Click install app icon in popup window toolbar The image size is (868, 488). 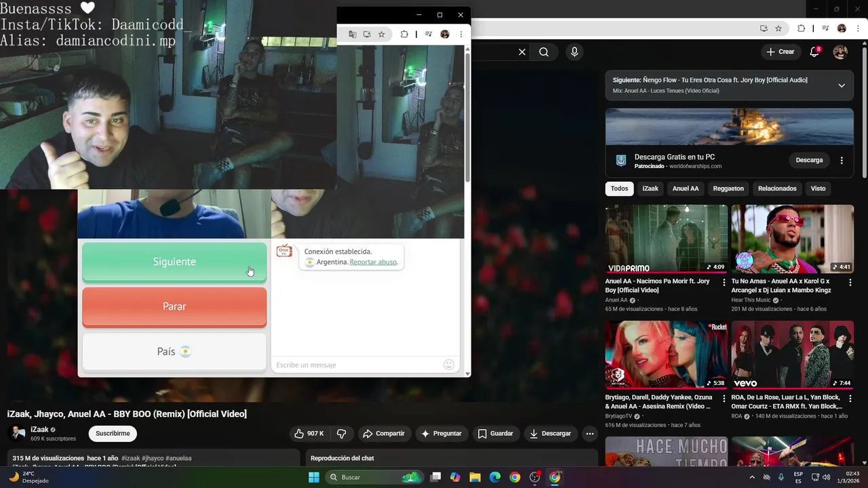[x=367, y=35]
